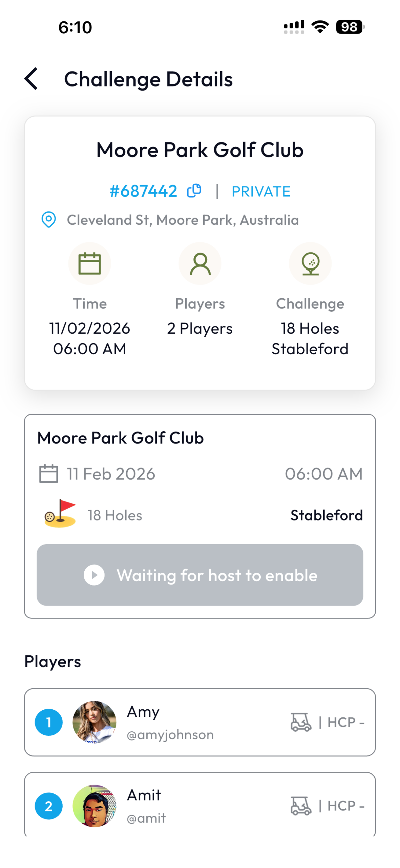
Task: Tap the calendar icon above Time
Action: coord(89,263)
